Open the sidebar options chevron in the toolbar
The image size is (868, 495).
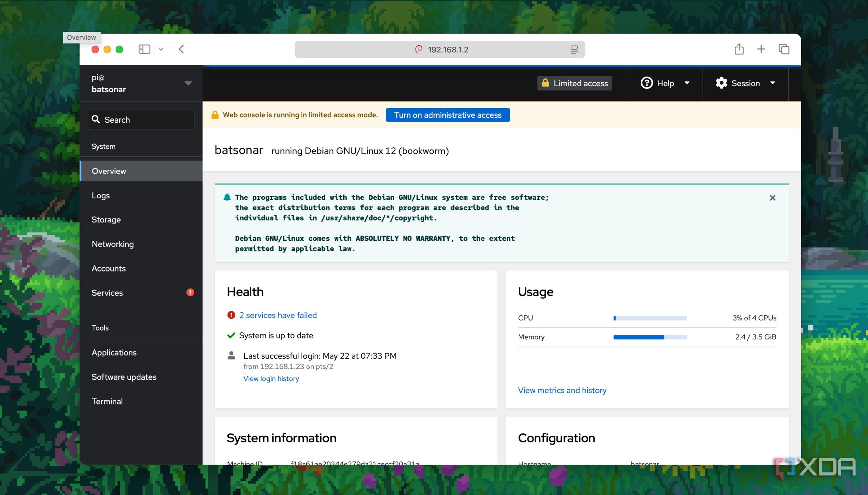161,49
